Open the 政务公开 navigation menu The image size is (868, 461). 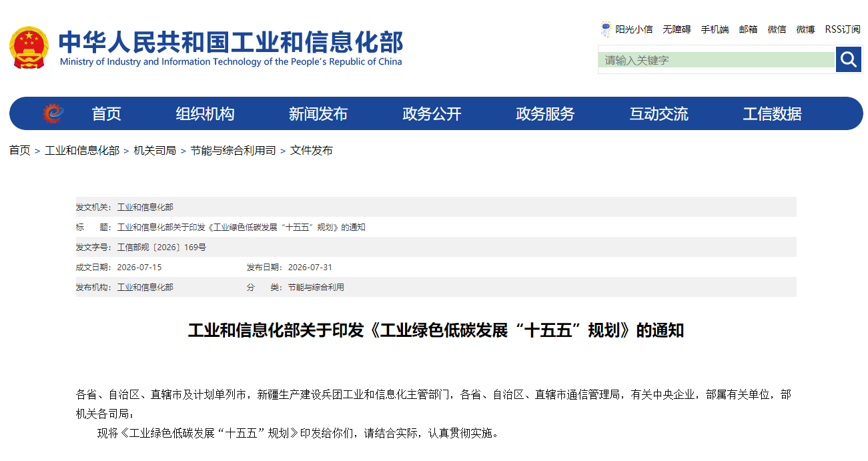(x=432, y=114)
